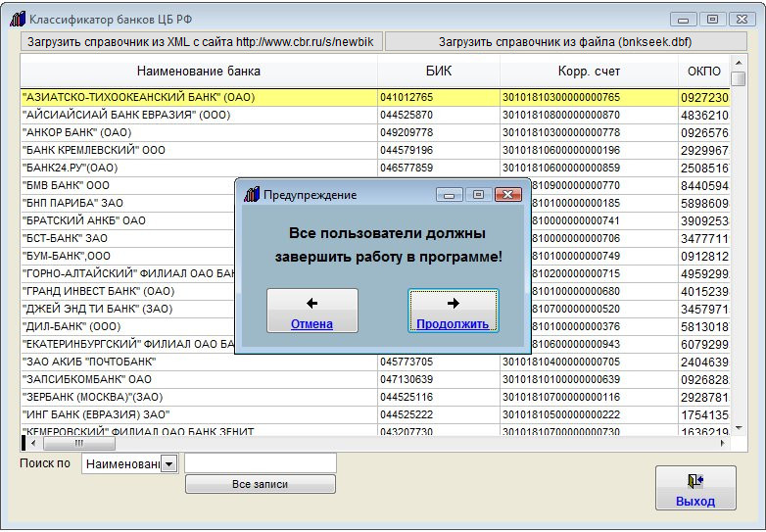Select the ЗАПСИБКОМБАНК ОАО row
Image resolution: width=766 pixels, height=532 pixels.
point(198,379)
